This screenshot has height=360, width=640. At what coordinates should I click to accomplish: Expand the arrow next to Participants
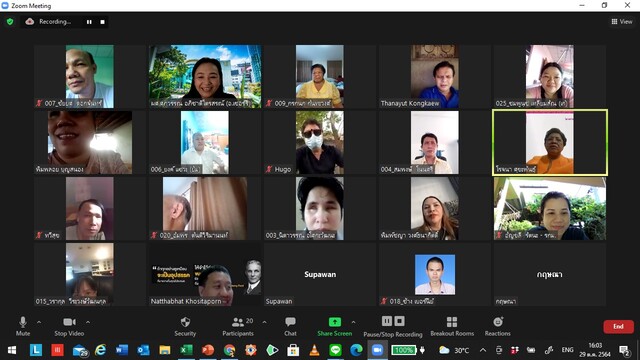[x=264, y=322]
